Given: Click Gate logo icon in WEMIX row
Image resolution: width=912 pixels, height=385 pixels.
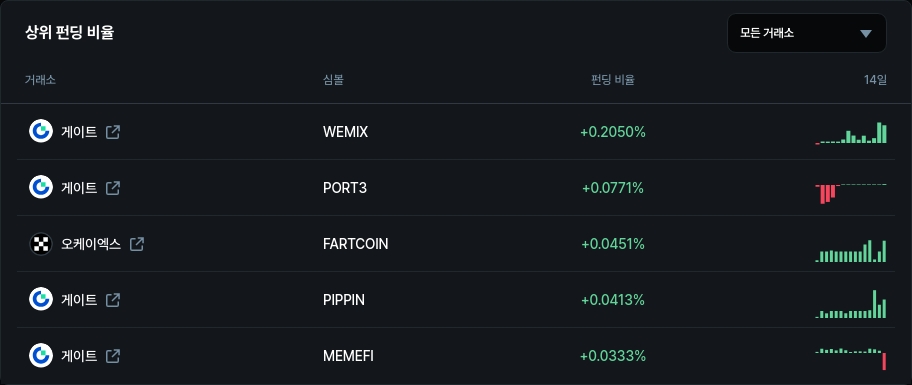Looking at the screenshot, I should pos(41,131).
